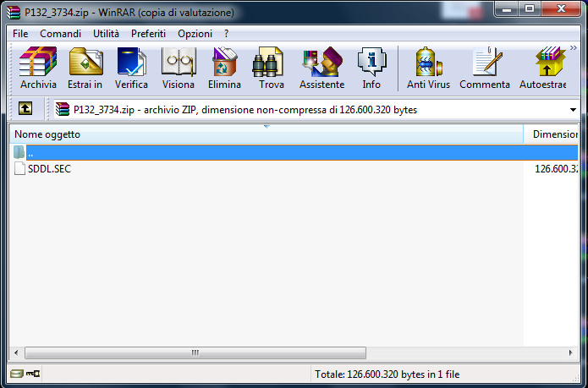Start the Anti Virus scan
The image size is (588, 388).
(428, 68)
